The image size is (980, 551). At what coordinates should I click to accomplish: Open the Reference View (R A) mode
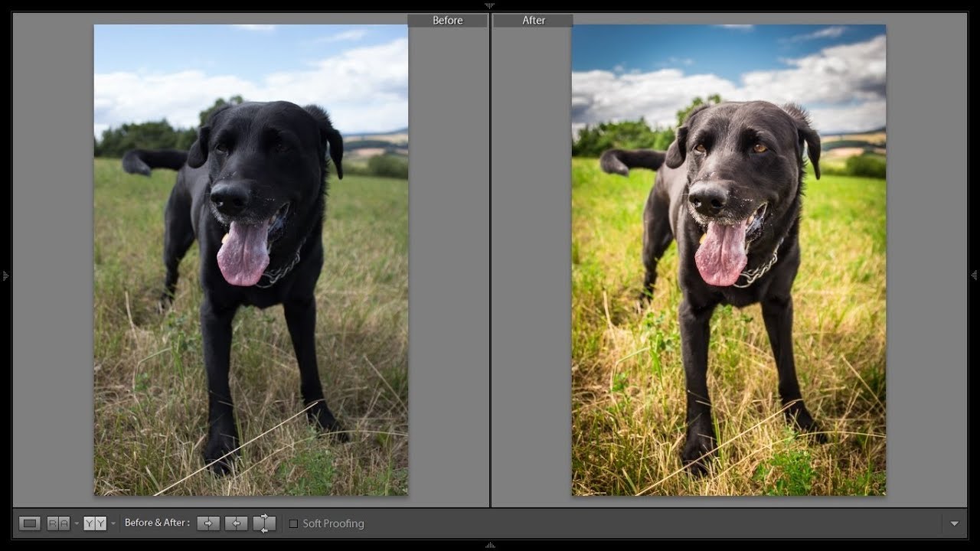click(x=58, y=523)
